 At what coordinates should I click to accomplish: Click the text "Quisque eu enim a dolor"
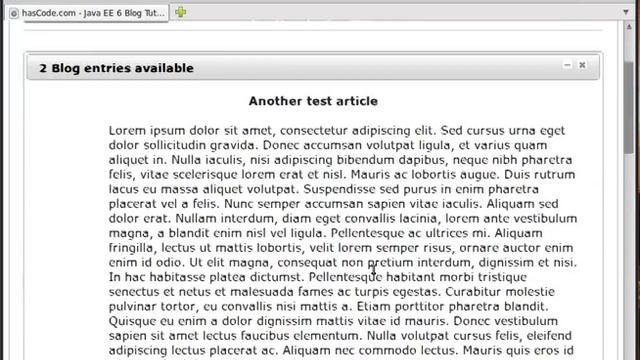pyautogui.click(x=181, y=321)
